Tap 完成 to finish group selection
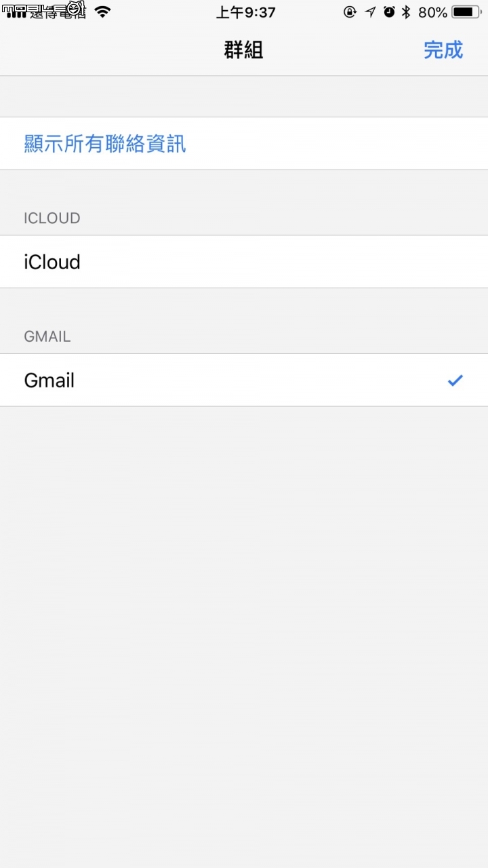Viewport: 488px width, 868px height. point(443,50)
